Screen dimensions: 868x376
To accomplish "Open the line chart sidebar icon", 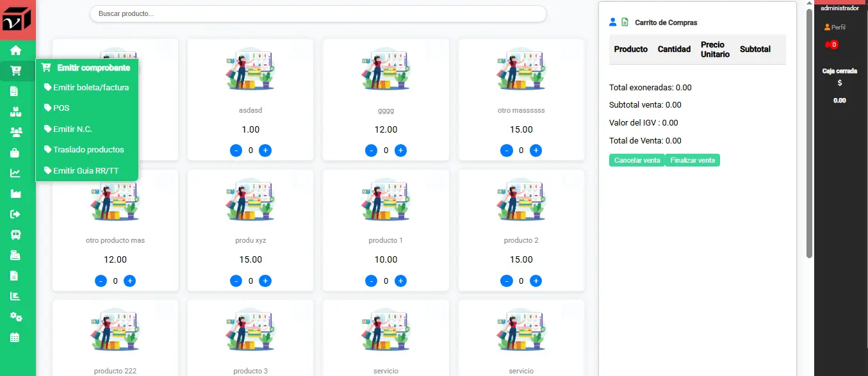I will click(16, 173).
